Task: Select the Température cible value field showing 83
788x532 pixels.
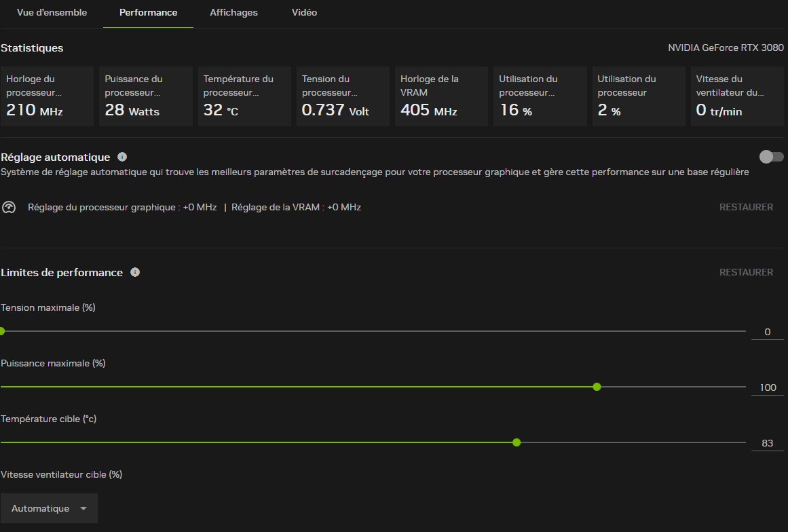Action: click(x=767, y=443)
